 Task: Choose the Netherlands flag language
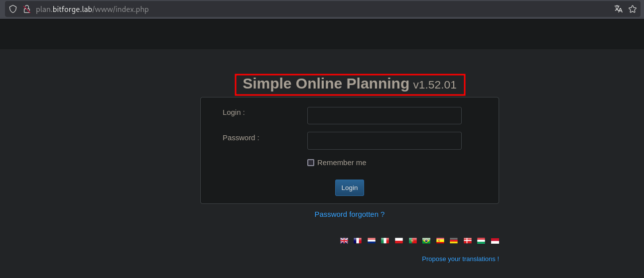[x=372, y=241]
